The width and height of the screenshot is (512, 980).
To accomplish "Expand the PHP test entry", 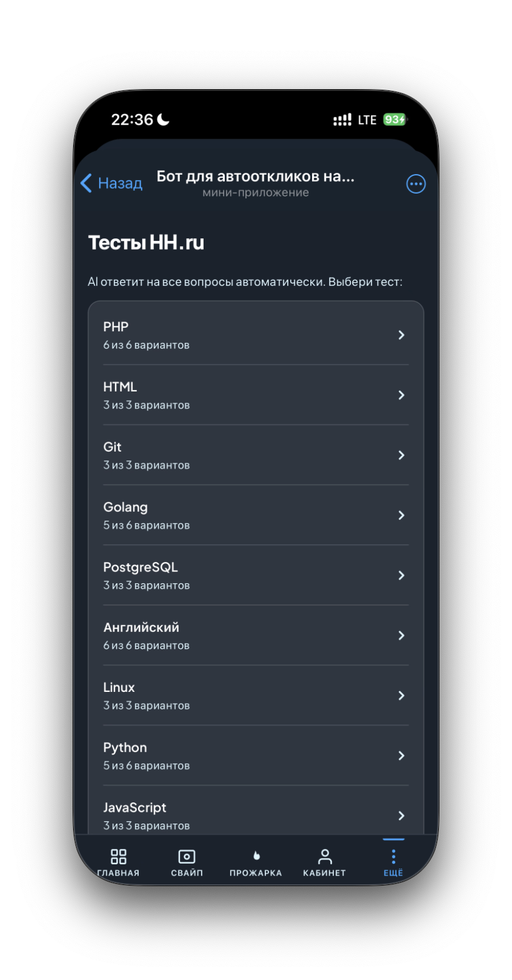I will 255,335.
